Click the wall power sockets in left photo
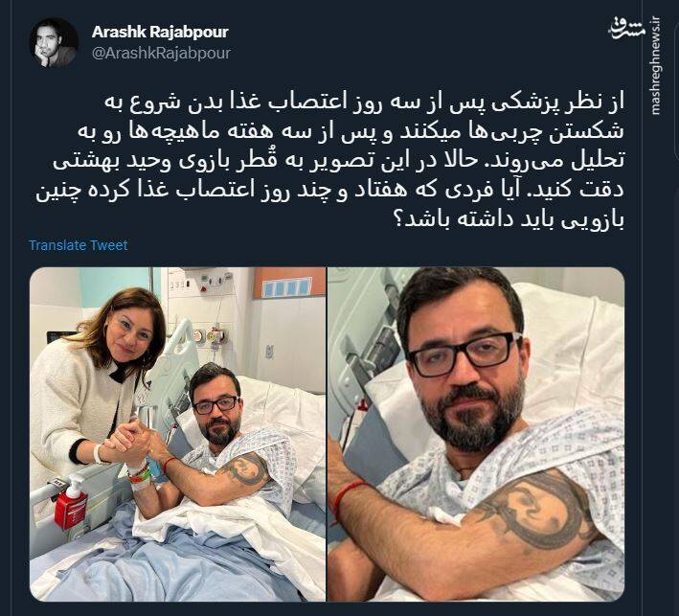The height and width of the screenshot is (616, 679). pyautogui.click(x=215, y=280)
